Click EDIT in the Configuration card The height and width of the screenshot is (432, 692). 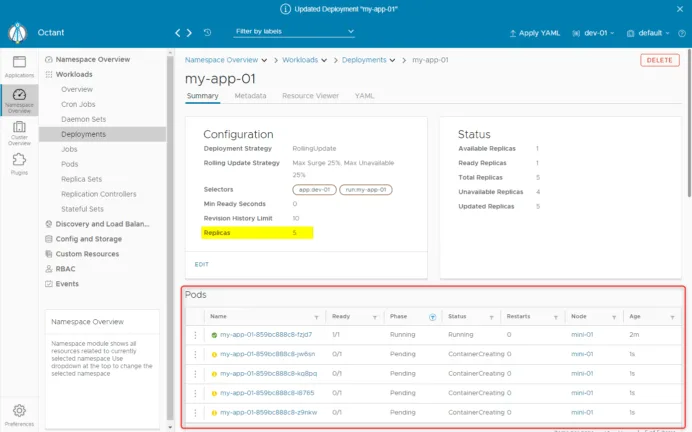202,264
